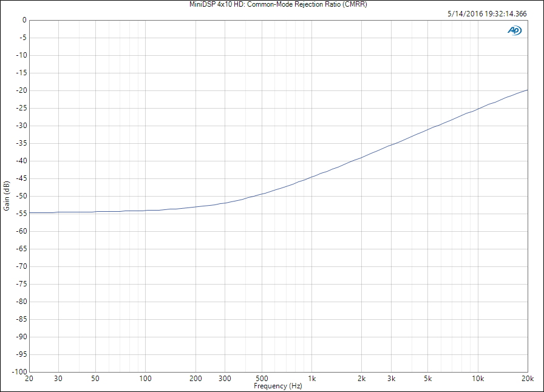Click the 500 frequency tick label
544x392 pixels.
click(x=262, y=379)
